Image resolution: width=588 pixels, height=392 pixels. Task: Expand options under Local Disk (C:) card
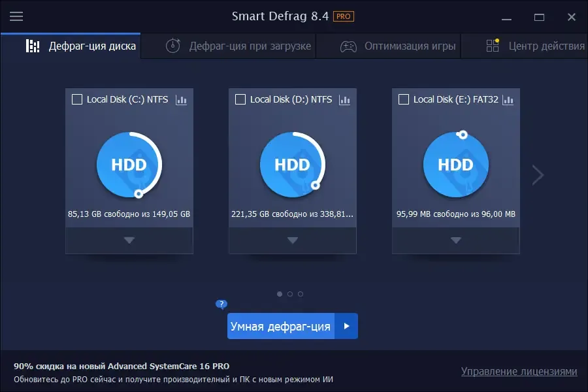click(129, 240)
